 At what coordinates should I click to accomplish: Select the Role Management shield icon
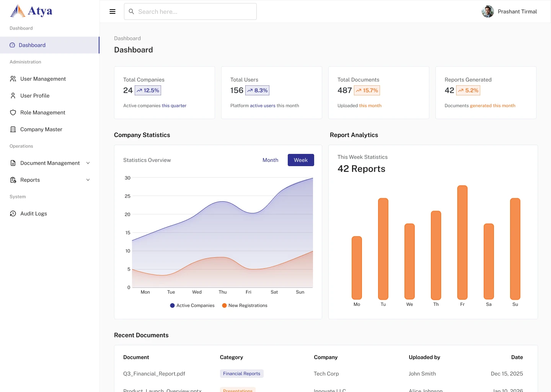click(13, 113)
